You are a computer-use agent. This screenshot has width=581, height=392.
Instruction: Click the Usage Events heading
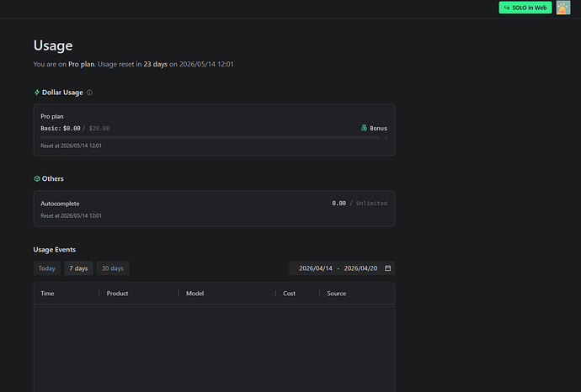pos(55,250)
